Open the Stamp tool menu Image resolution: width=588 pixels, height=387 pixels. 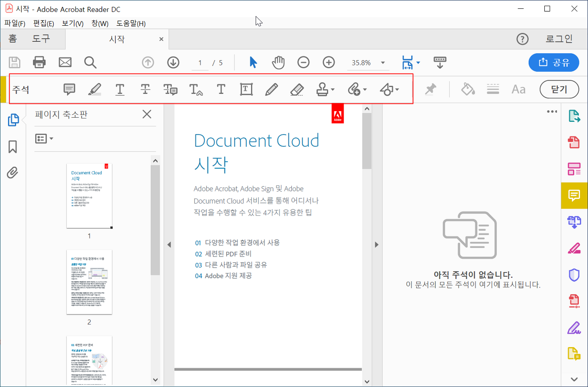tap(325, 89)
